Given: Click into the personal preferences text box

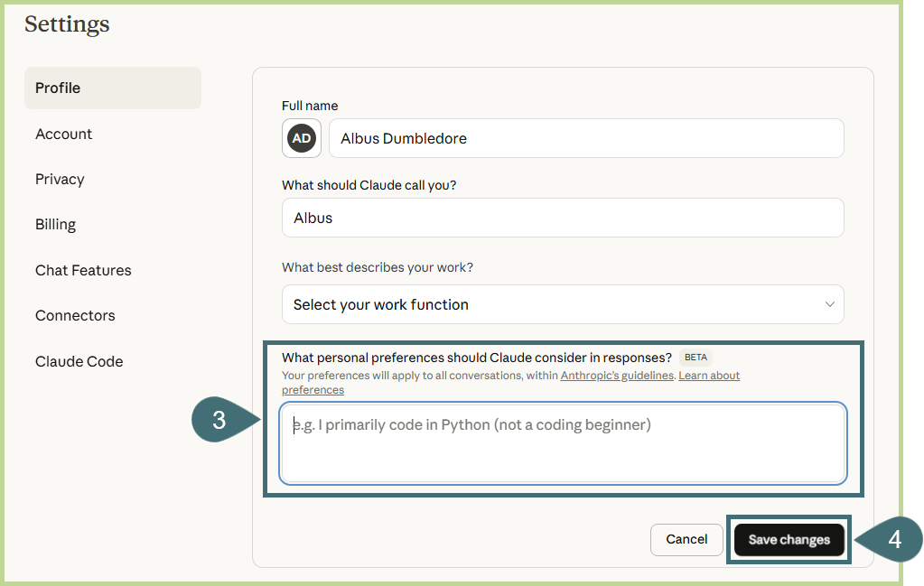Looking at the screenshot, I should pyautogui.click(x=562, y=442).
